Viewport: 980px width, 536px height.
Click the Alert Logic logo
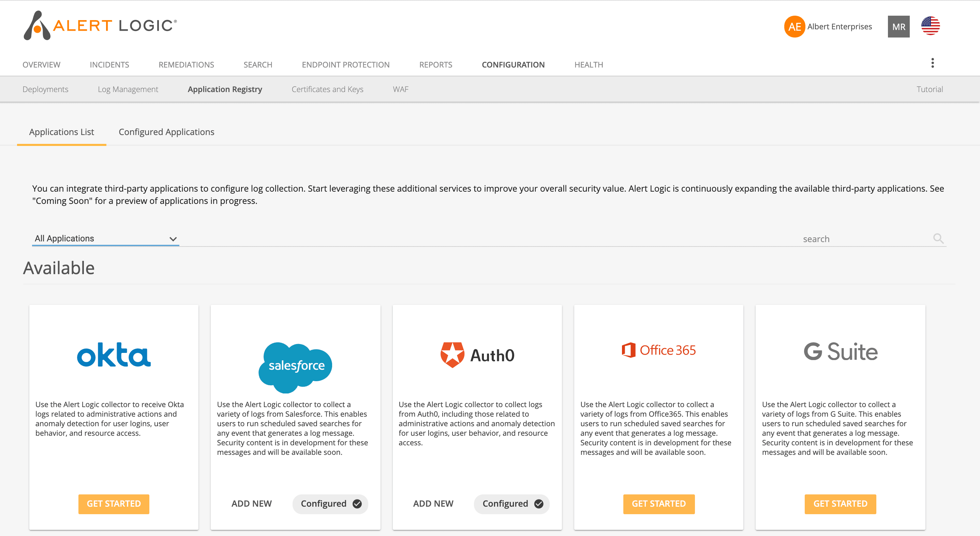click(x=99, y=26)
